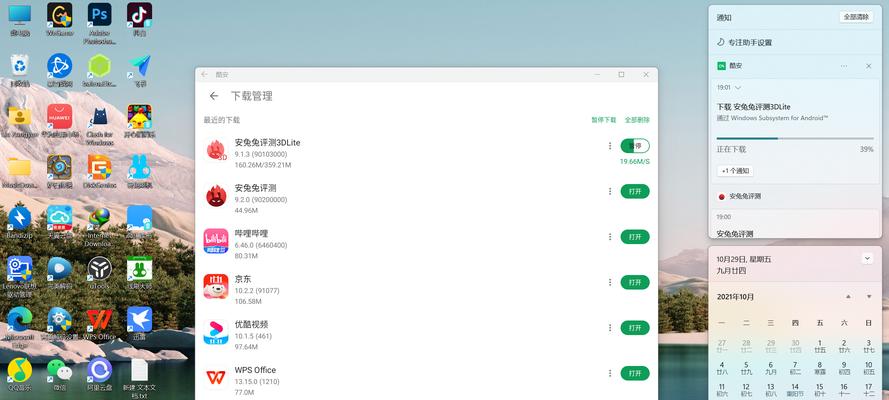Open Adobe Photoshop desktop shortcut

click(x=100, y=15)
